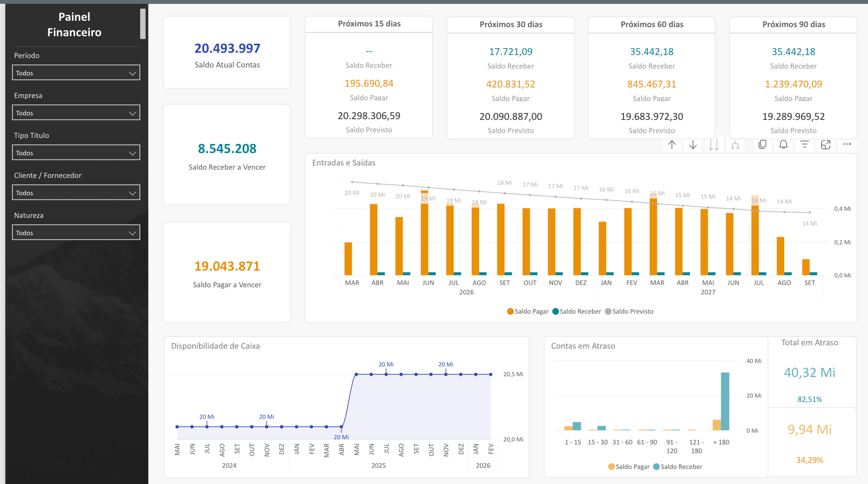Click the sidebar vertical scrollbar
The image size is (868, 484).
pos(143,24)
